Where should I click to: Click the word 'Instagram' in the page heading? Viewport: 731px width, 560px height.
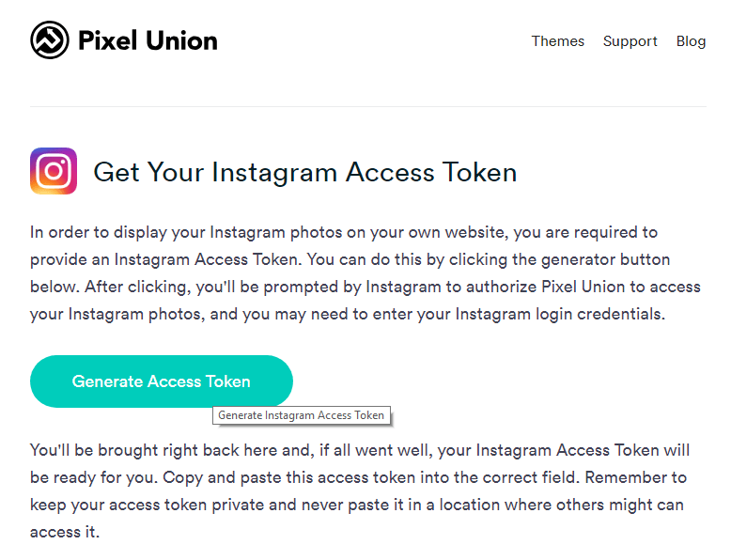[274, 173]
